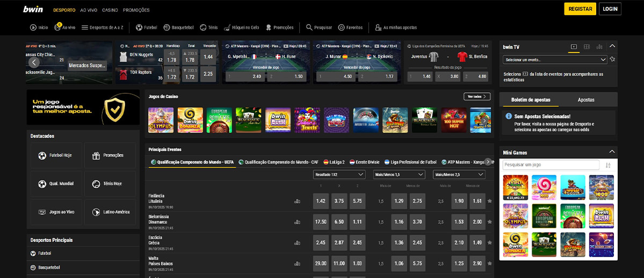
Task: Favorite the Bielorrússia Dinamarca match star
Action: pos(489,222)
